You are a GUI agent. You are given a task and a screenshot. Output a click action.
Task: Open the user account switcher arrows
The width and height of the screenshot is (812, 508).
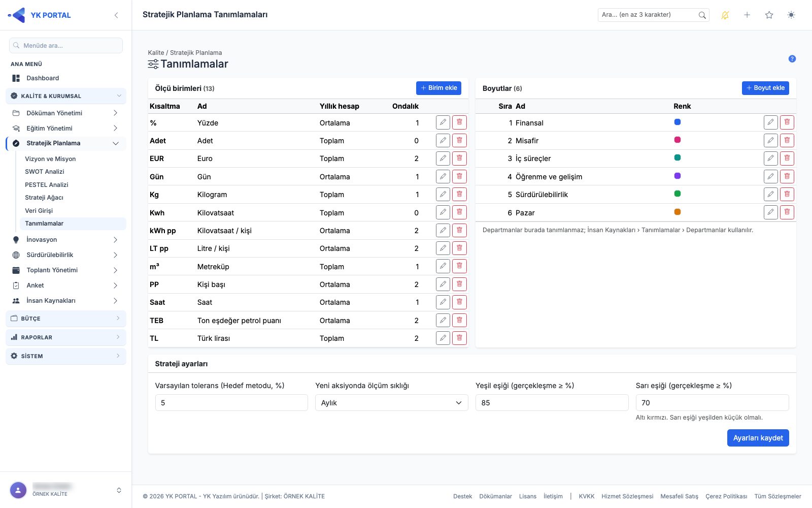(x=119, y=490)
